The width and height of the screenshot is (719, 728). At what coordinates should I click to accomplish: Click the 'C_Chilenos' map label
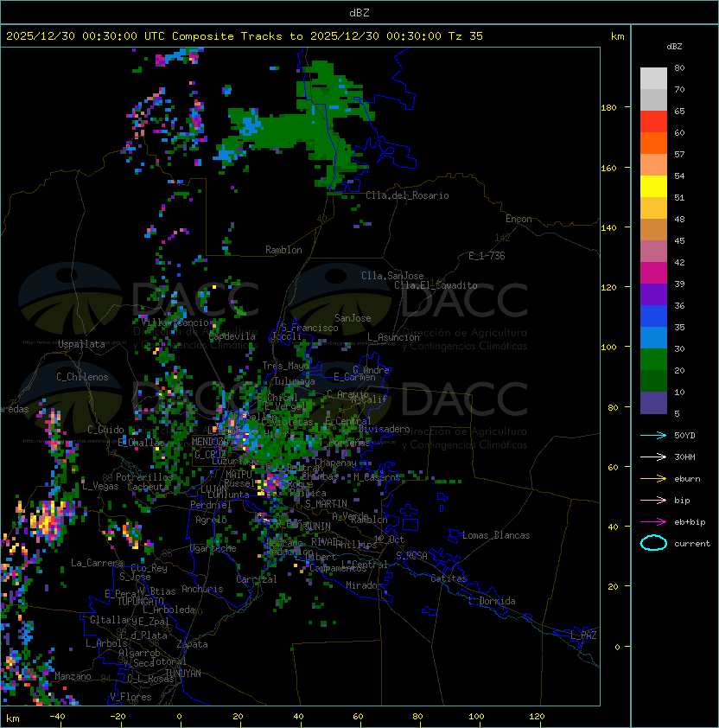(x=82, y=377)
